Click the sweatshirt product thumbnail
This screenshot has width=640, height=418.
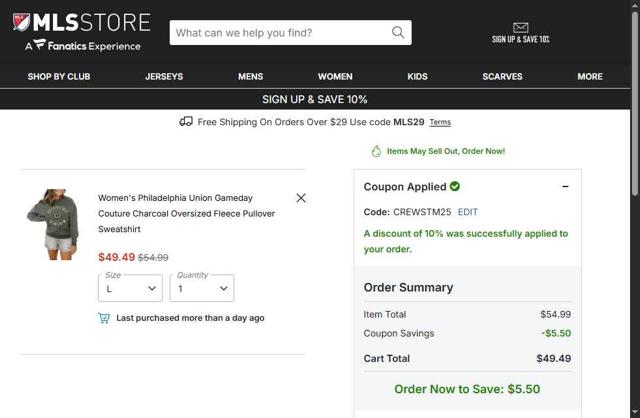(53, 224)
